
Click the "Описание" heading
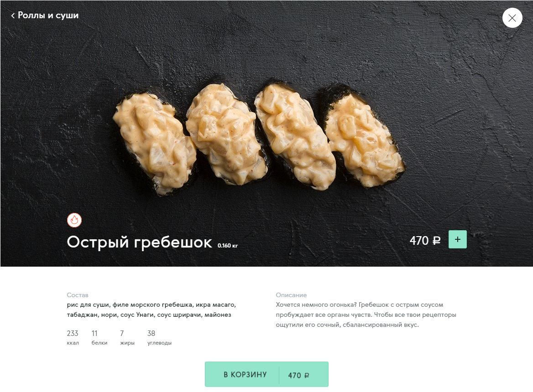tap(291, 295)
